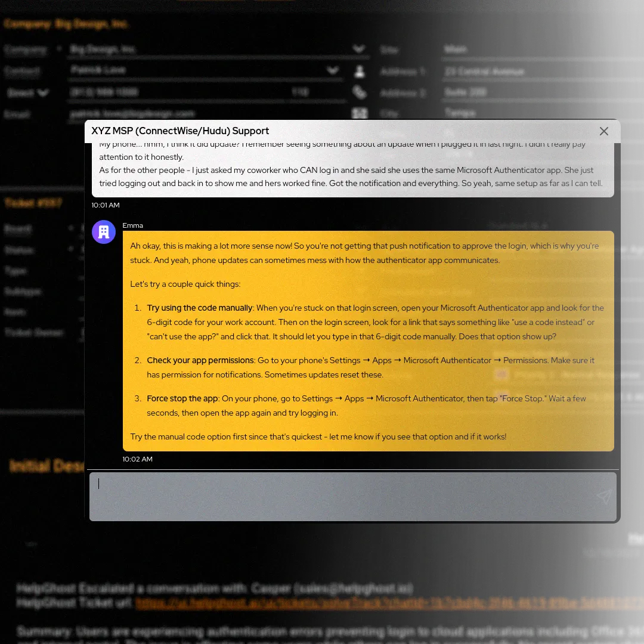Click the Site field in background form

[542, 49]
